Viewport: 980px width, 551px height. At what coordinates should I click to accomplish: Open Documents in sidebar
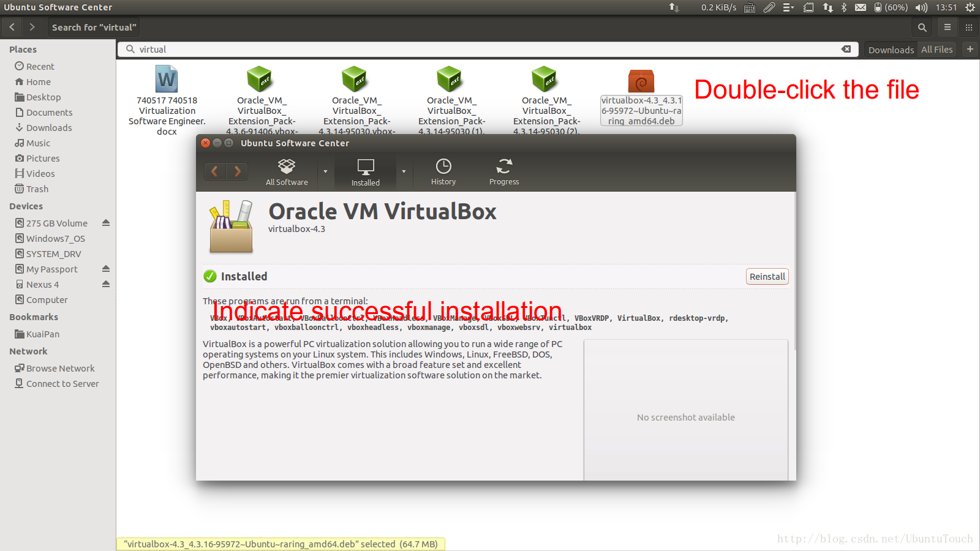[49, 112]
